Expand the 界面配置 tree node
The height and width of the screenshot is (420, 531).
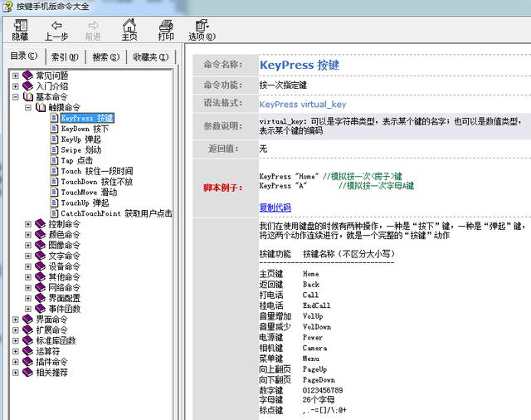(x=28, y=298)
